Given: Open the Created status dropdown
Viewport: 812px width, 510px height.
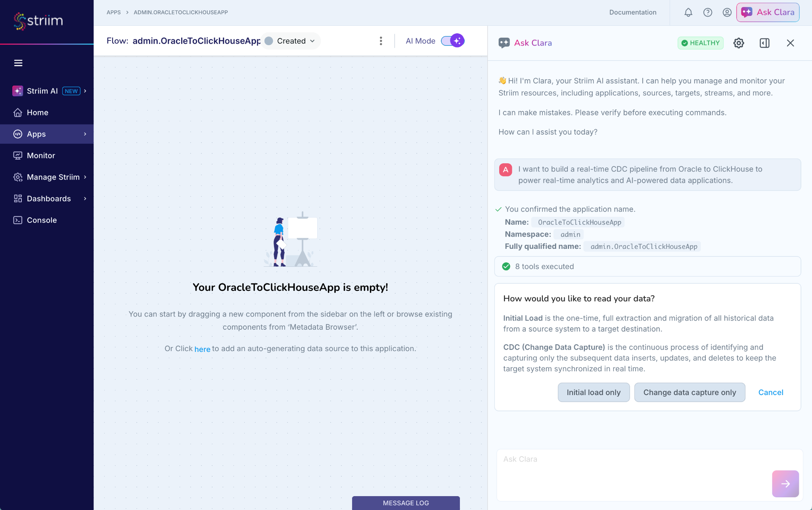Looking at the screenshot, I should point(291,41).
